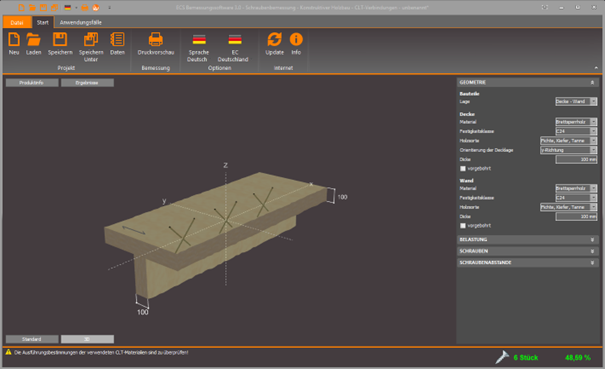
Task: Open the Wand Holzsorte dropdown
Action: 568,207
